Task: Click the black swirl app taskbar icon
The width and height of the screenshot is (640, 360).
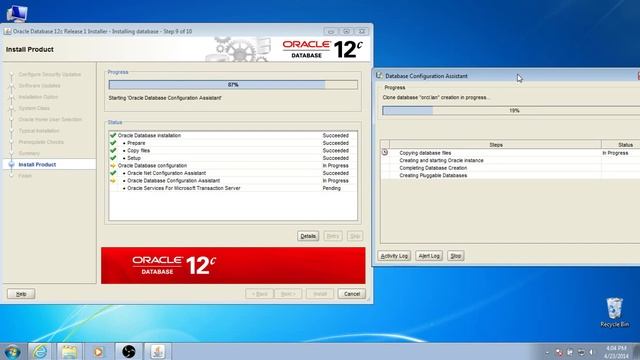Action: click(x=128, y=351)
